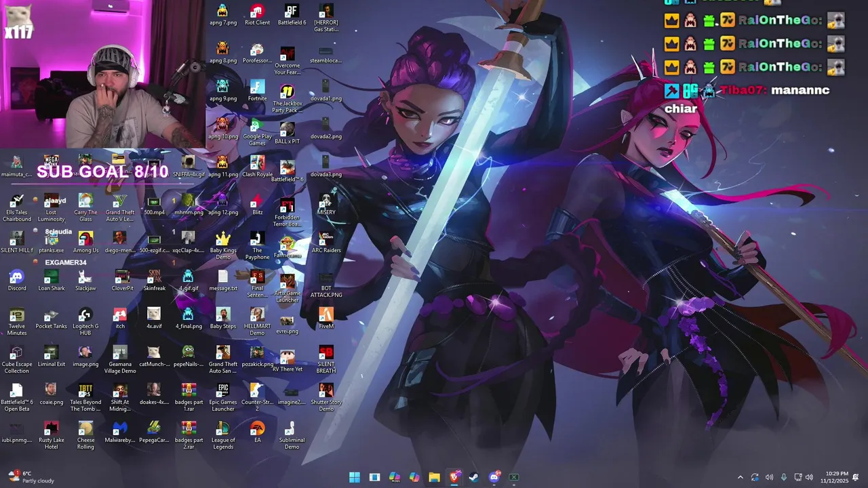Open File Explorer from the taskbar

434,477
